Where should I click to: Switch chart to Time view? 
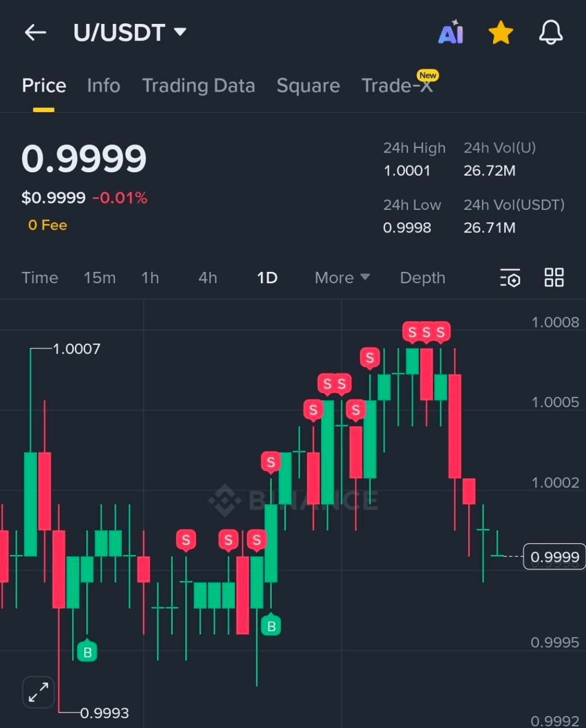pyautogui.click(x=40, y=278)
